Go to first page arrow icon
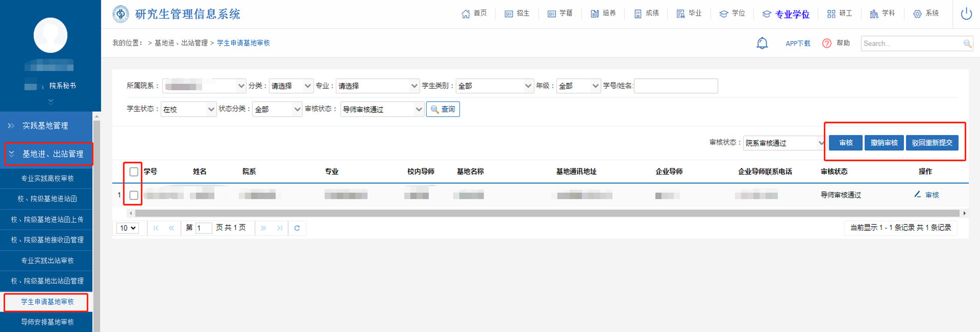 click(x=156, y=228)
